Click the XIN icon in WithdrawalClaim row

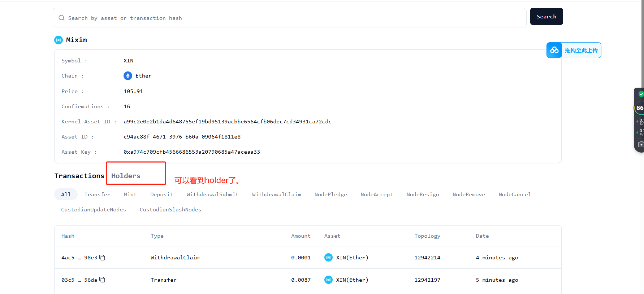[x=328, y=258]
